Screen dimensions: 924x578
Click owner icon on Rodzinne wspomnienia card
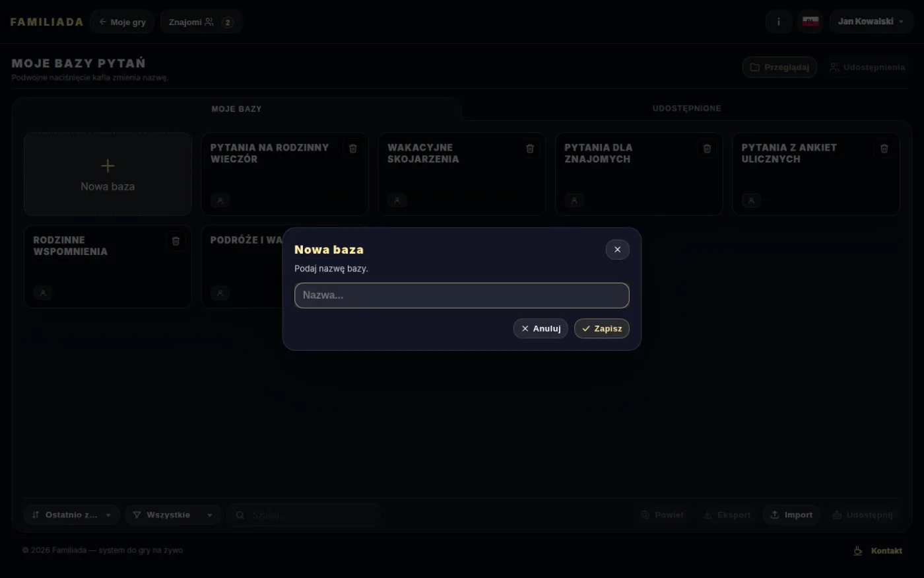click(43, 293)
